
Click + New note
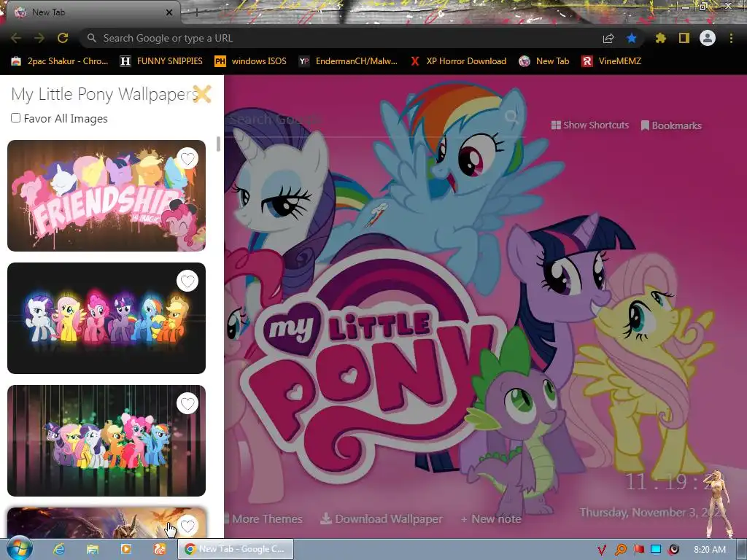click(x=491, y=519)
